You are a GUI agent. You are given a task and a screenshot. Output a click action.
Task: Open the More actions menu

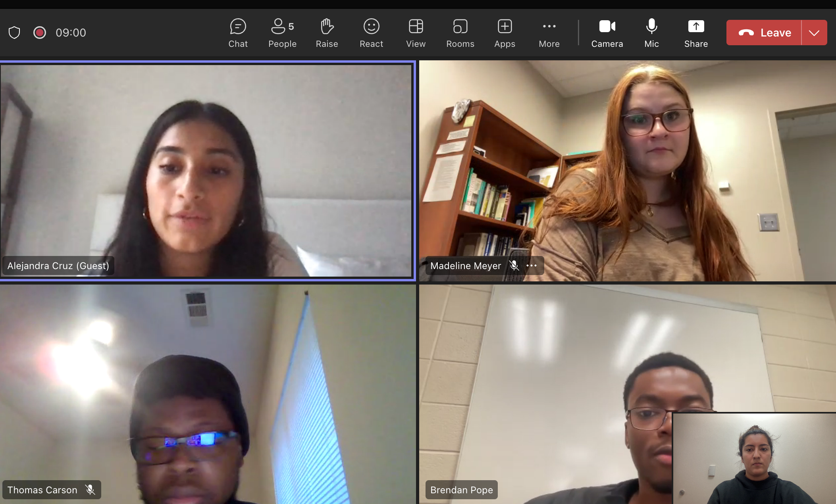coord(549,33)
